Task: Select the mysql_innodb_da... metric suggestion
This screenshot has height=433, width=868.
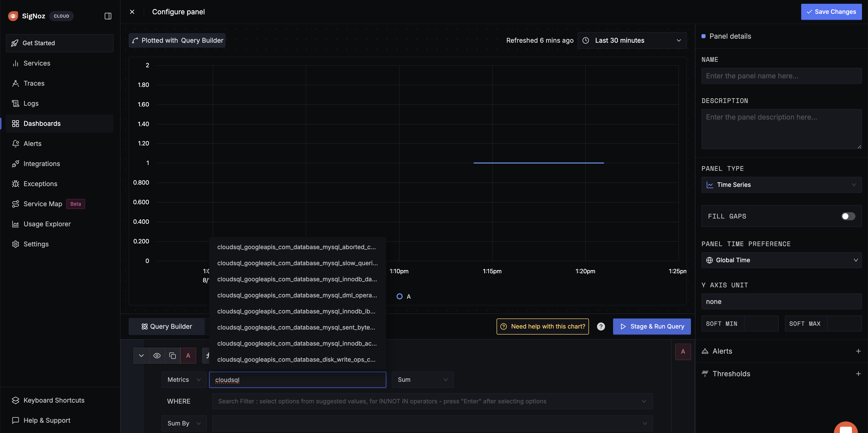Action: click(x=298, y=279)
